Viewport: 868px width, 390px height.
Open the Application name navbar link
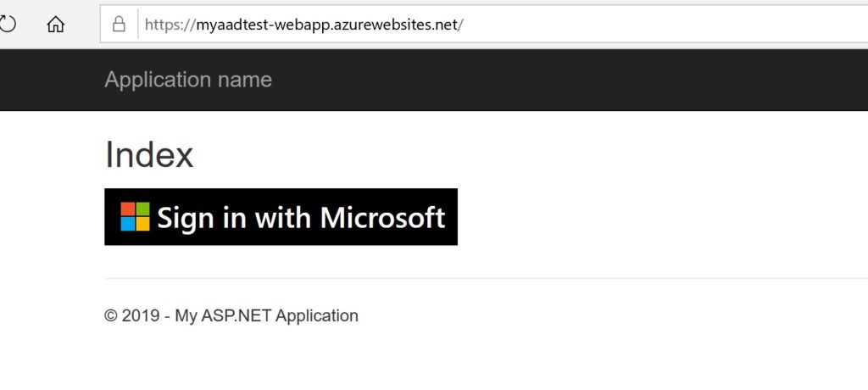(x=188, y=80)
